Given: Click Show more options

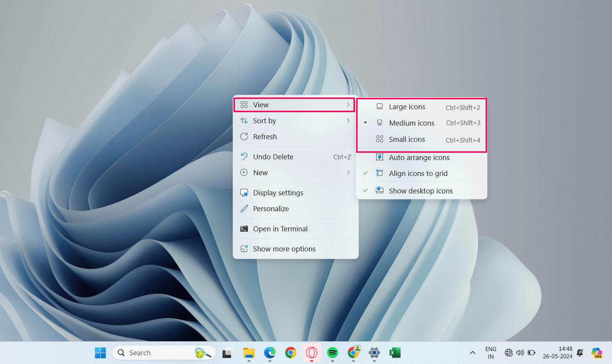Looking at the screenshot, I should tap(284, 249).
